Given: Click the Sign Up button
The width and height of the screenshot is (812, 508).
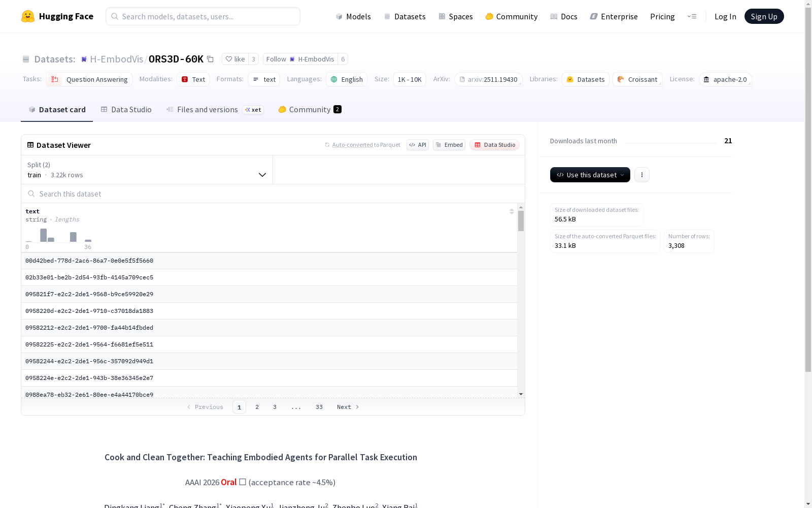Looking at the screenshot, I should tap(764, 16).
